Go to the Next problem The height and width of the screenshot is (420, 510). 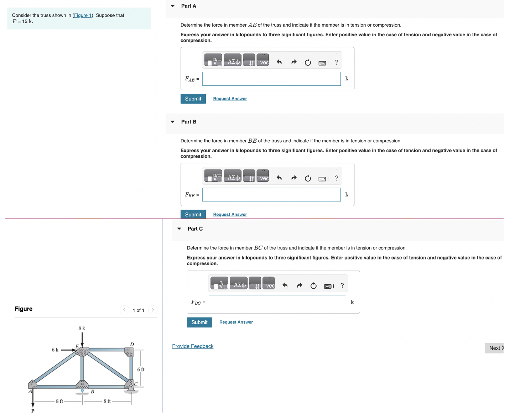click(494, 348)
